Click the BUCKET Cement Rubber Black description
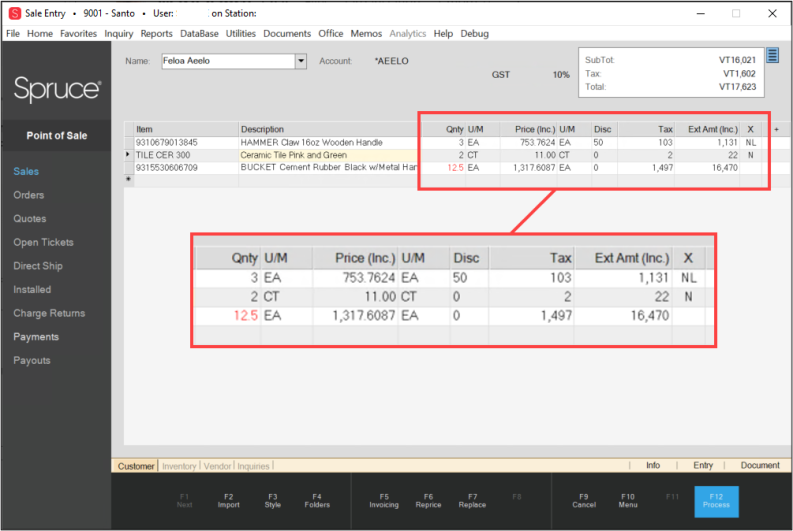The height and width of the screenshot is (531, 793). 329,167
